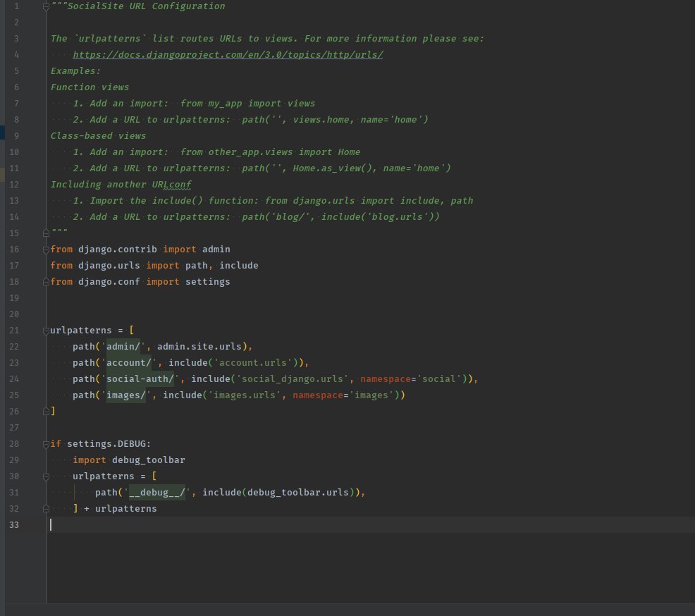Click 'from my_app import views' in line 7
The image size is (695, 616).
247,104
